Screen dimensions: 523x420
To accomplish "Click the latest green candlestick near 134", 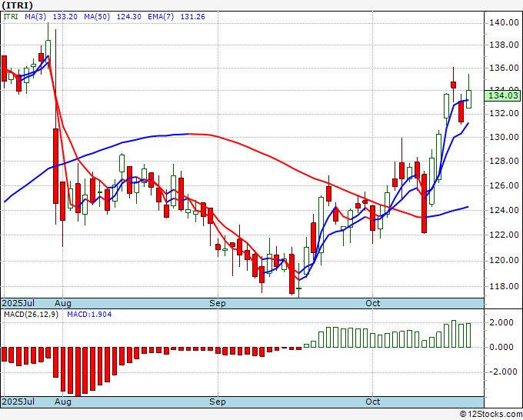I will pyautogui.click(x=468, y=99).
